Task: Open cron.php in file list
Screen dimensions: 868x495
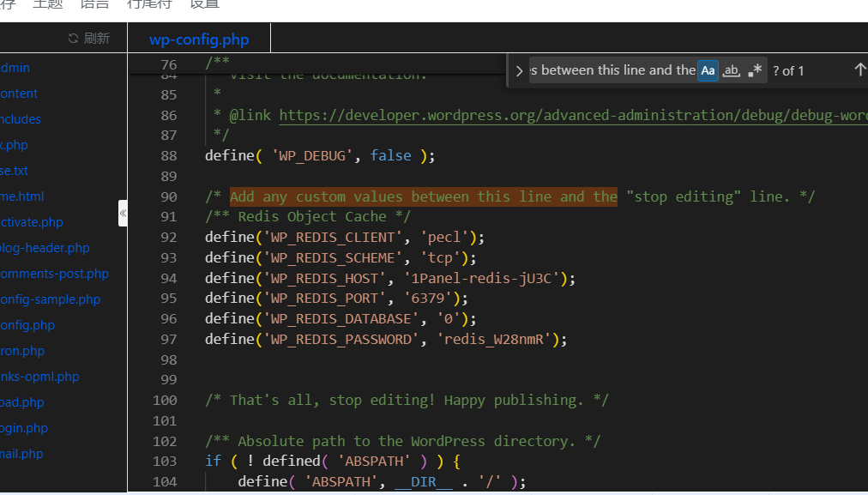Action: [x=22, y=351]
